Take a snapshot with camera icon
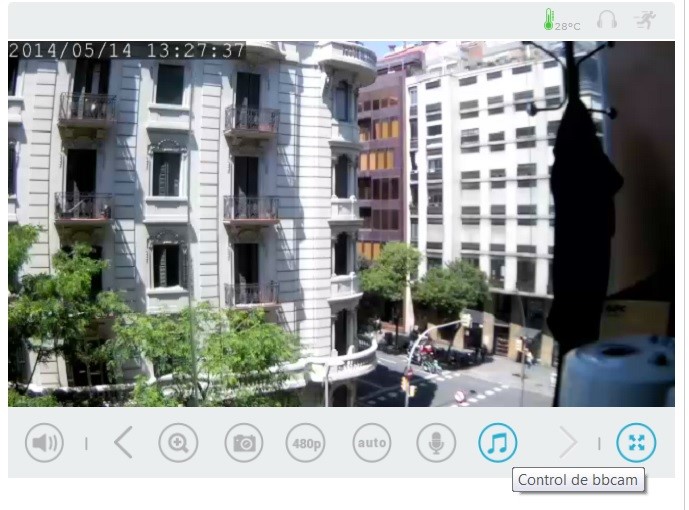Viewport: 689px width, 510px height. [x=244, y=443]
